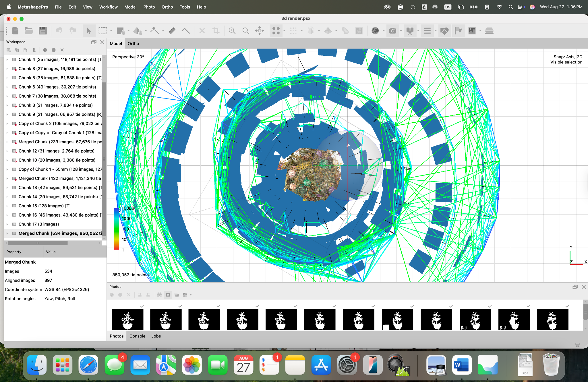Click the Save project icon
Image resolution: width=588 pixels, height=382 pixels.
[43, 31]
